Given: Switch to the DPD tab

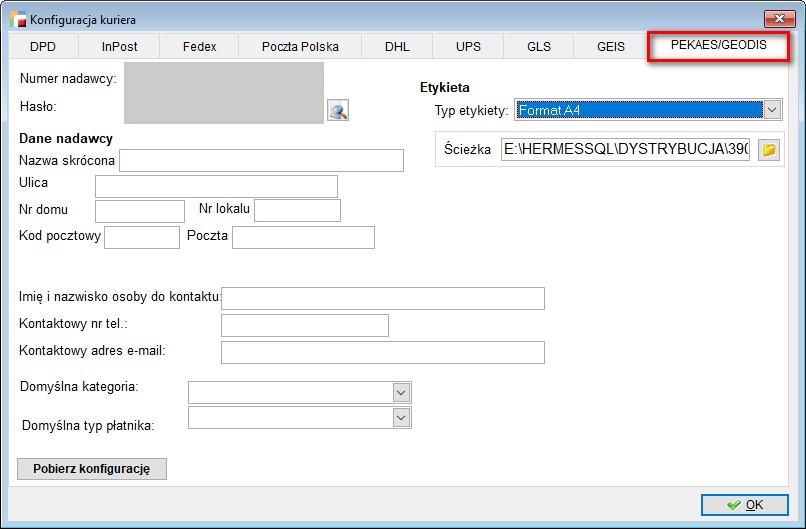Looking at the screenshot, I should point(43,46).
